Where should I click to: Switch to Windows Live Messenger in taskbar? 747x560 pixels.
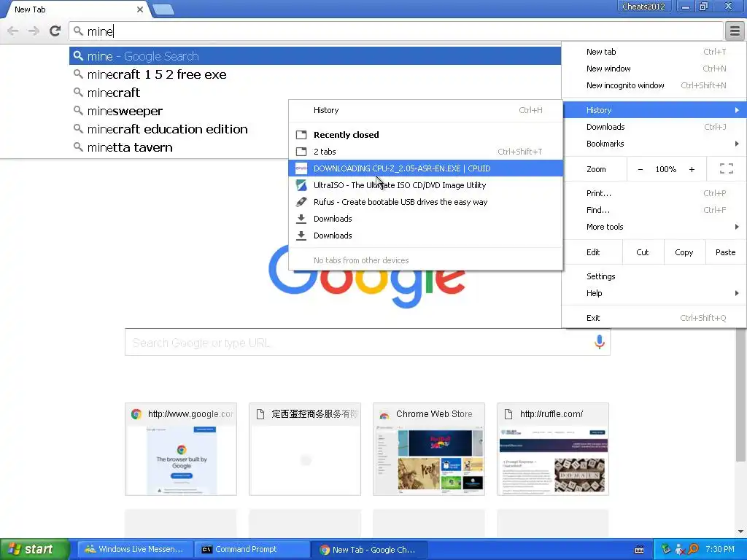(134, 549)
